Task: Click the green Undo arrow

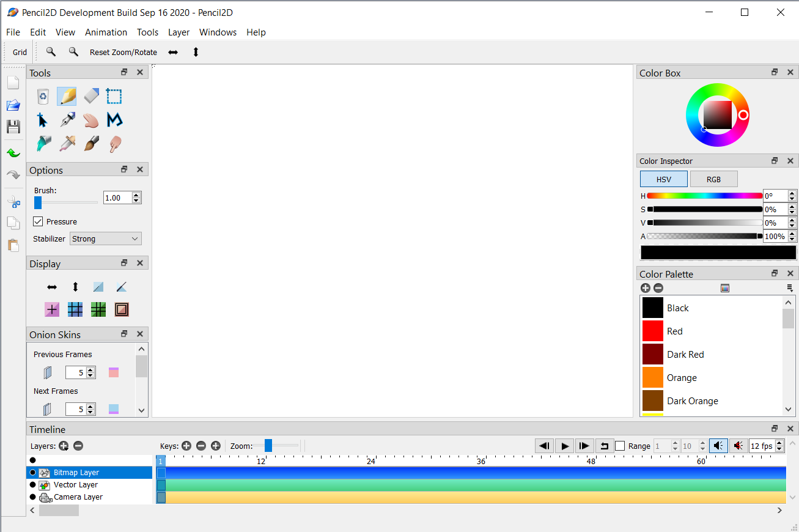Action: [13, 153]
